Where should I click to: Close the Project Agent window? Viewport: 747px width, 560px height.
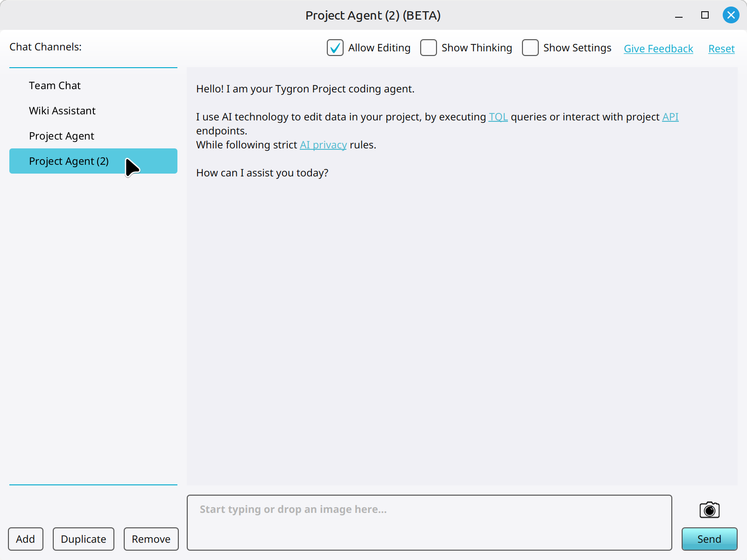731,15
